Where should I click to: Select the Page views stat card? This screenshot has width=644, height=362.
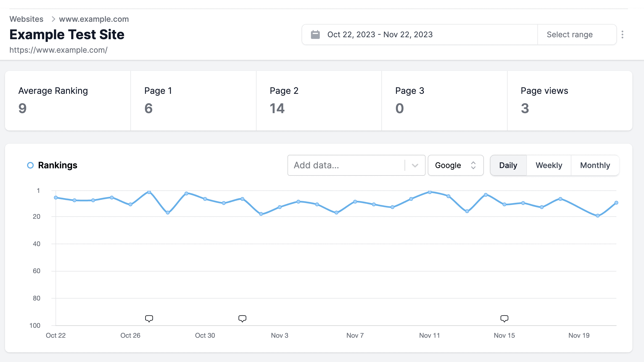[x=569, y=101]
